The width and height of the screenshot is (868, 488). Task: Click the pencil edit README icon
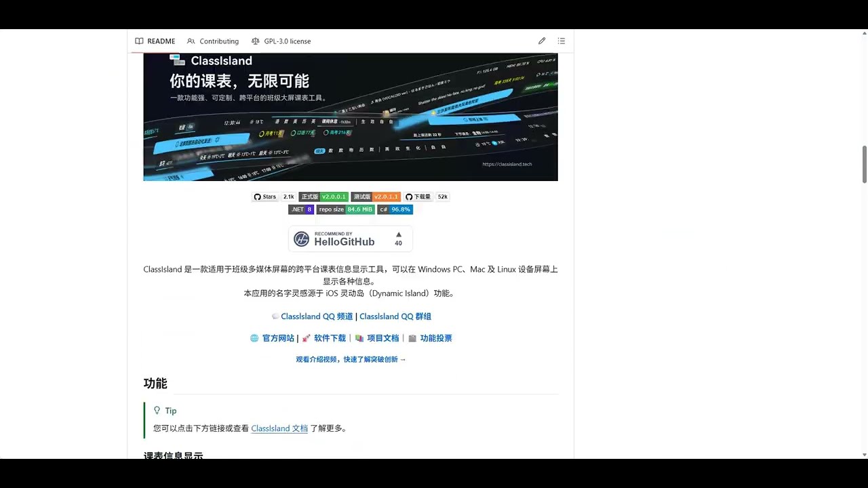[542, 41]
